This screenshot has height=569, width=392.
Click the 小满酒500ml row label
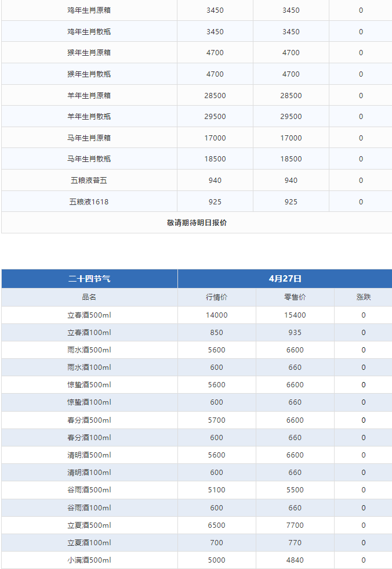89,560
